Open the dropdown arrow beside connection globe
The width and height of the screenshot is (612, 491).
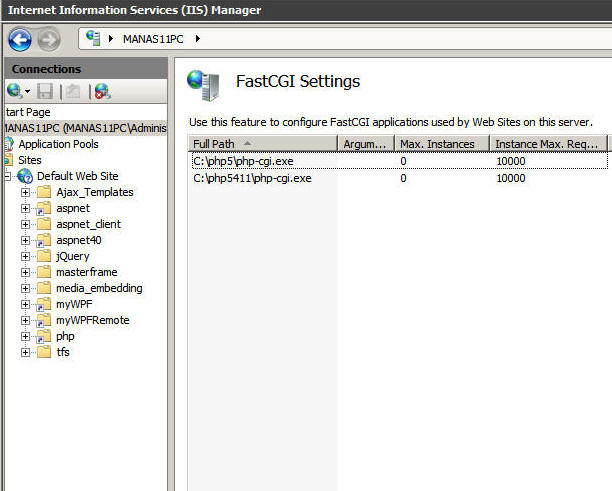[x=27, y=92]
